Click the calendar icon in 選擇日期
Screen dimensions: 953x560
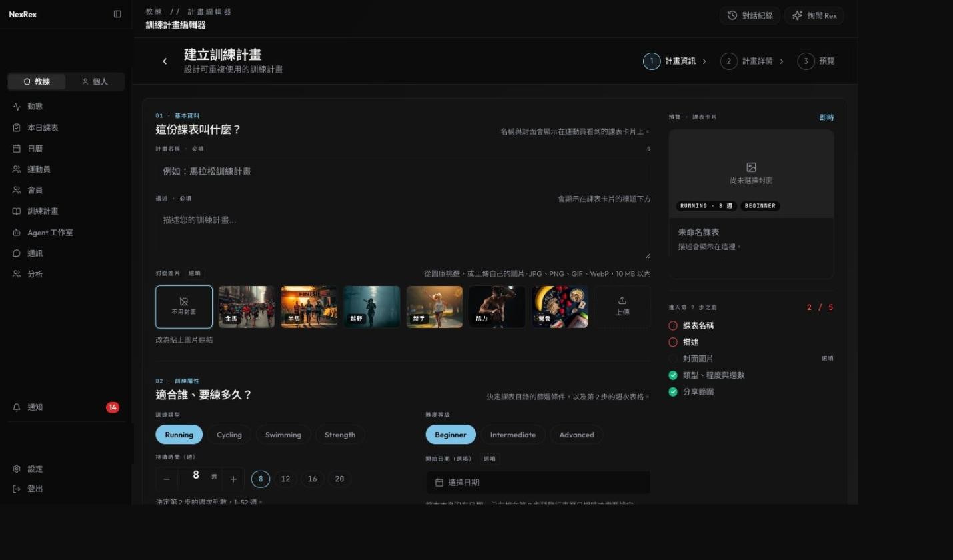click(439, 483)
